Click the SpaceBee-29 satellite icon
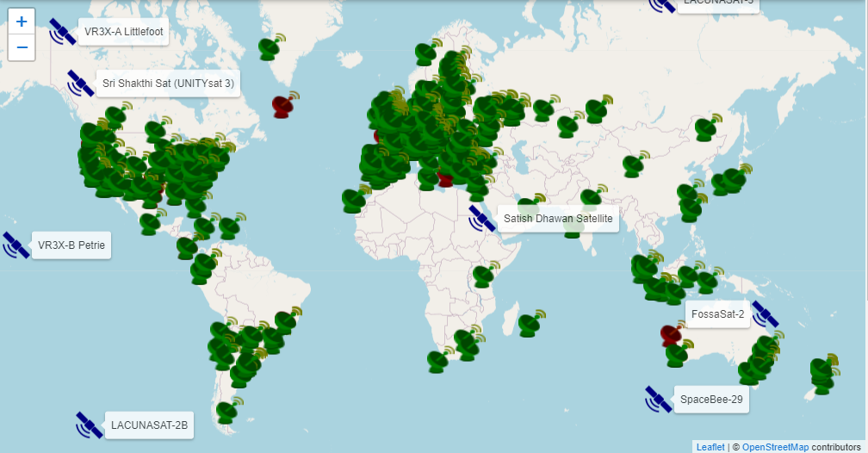The height and width of the screenshot is (453, 868). coord(658,400)
